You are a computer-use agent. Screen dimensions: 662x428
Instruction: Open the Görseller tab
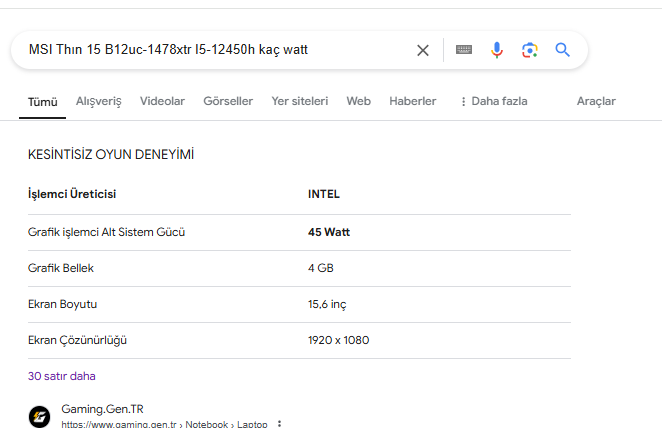228,101
